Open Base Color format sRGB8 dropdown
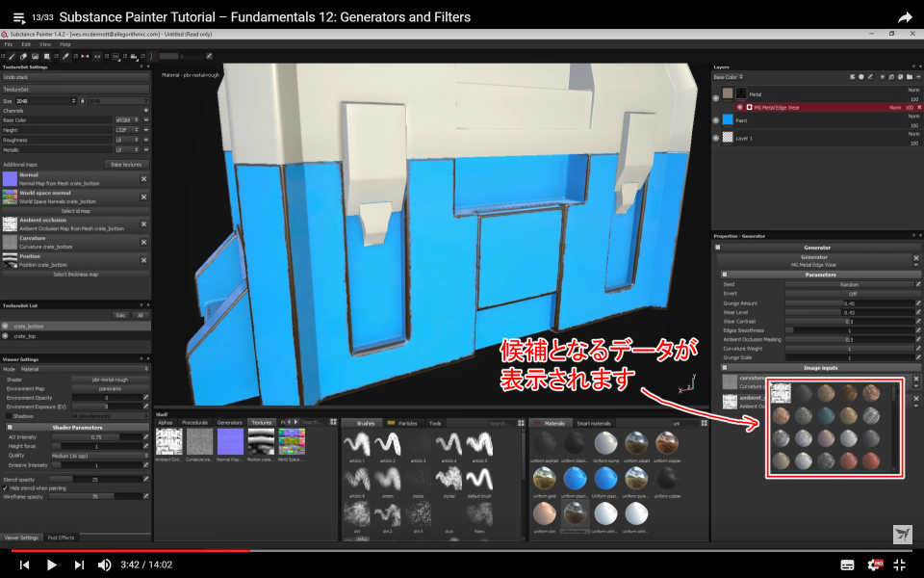The height and width of the screenshot is (578, 924). pyautogui.click(x=127, y=119)
